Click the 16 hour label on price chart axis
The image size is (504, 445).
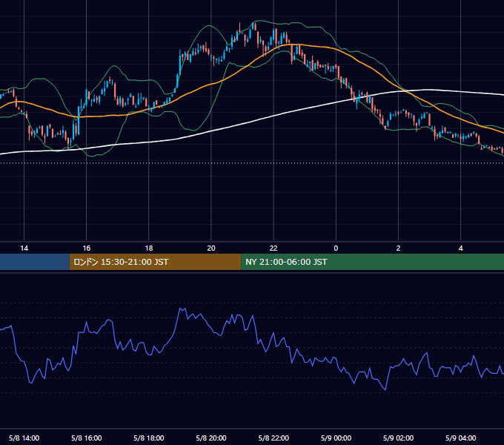click(87, 248)
